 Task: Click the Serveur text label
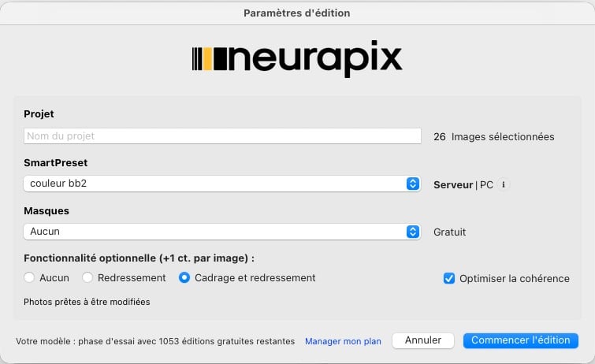pos(453,185)
